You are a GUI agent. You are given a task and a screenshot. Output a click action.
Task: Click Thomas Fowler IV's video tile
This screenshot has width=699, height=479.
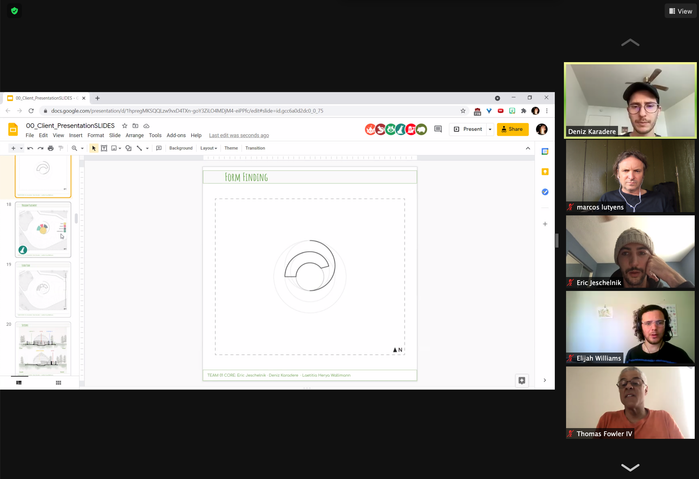coord(630,403)
